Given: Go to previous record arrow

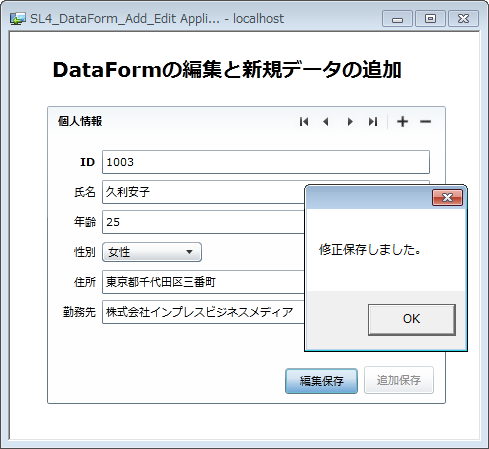Looking at the screenshot, I should click(x=326, y=122).
